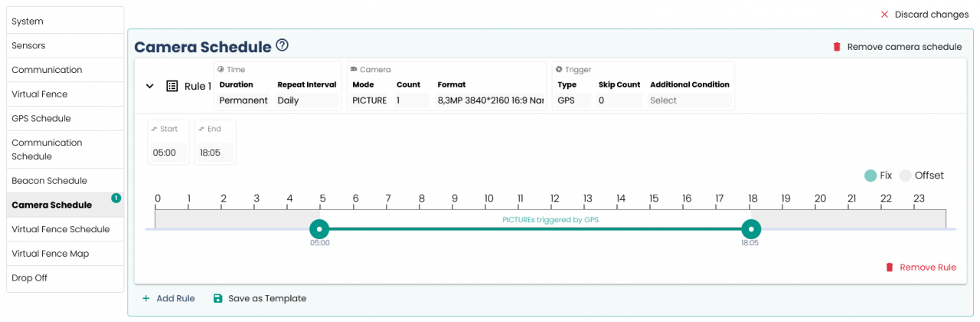The width and height of the screenshot is (980, 322).
Task: Click the green badge on Camera Schedule
Action: pos(116,198)
